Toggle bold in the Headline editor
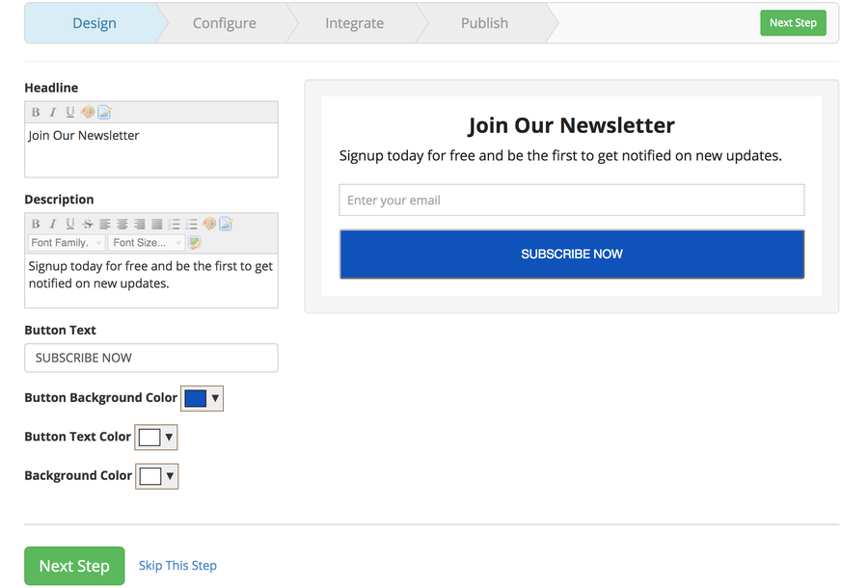The image size is (868, 588). tap(36, 112)
